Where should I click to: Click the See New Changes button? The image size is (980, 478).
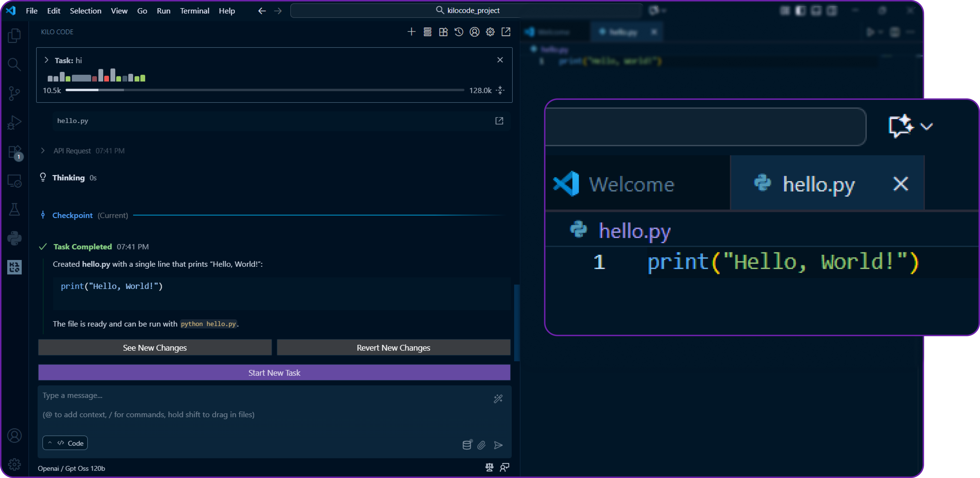coord(155,348)
